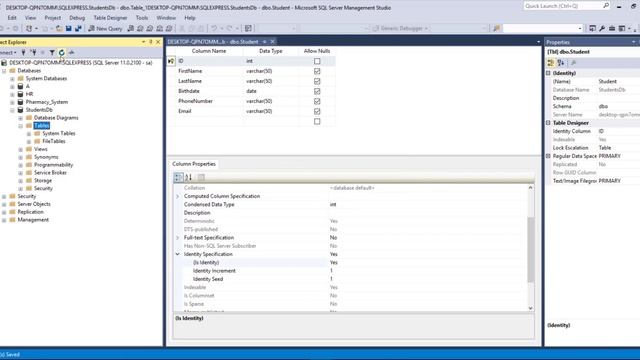
Task: Open the Project menu
Action: coord(53,18)
